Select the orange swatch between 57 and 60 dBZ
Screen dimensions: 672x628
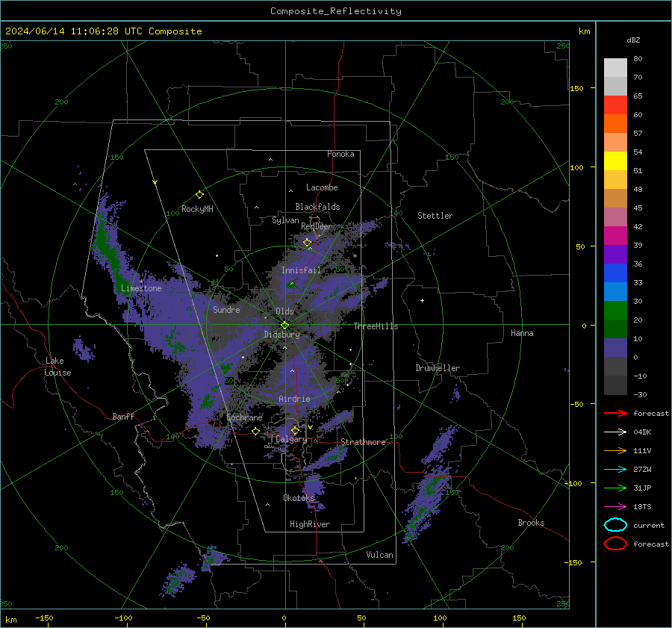tap(615, 124)
